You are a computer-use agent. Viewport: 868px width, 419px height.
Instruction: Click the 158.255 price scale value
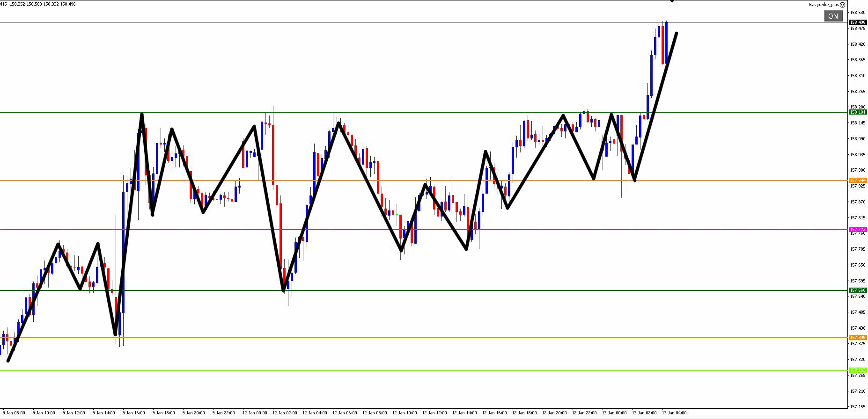(x=858, y=92)
